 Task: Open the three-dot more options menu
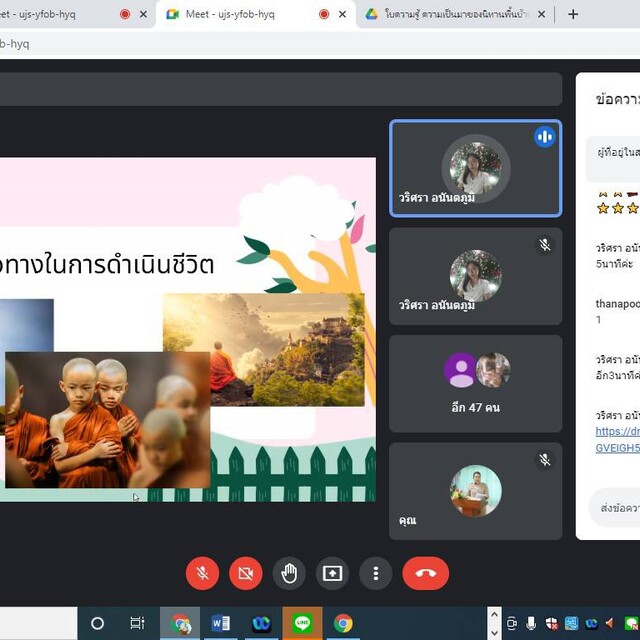[376, 573]
